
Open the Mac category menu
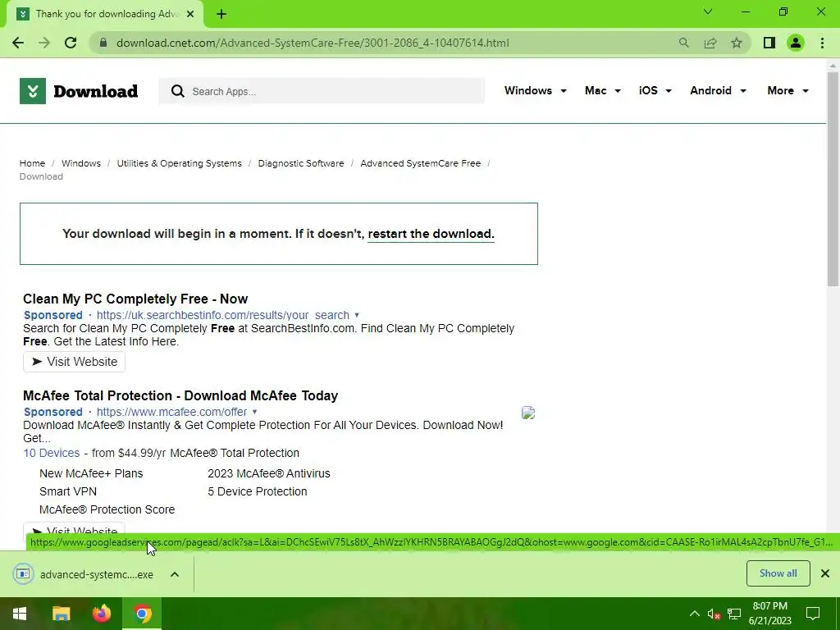[603, 90]
